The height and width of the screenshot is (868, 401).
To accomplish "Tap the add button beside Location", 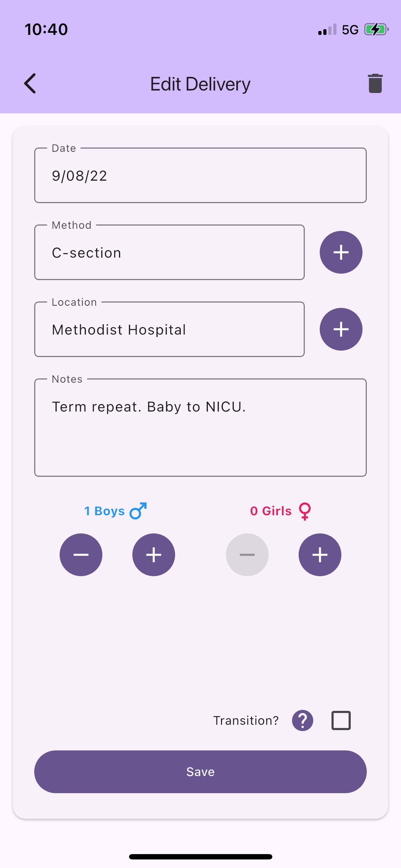I will point(341,329).
